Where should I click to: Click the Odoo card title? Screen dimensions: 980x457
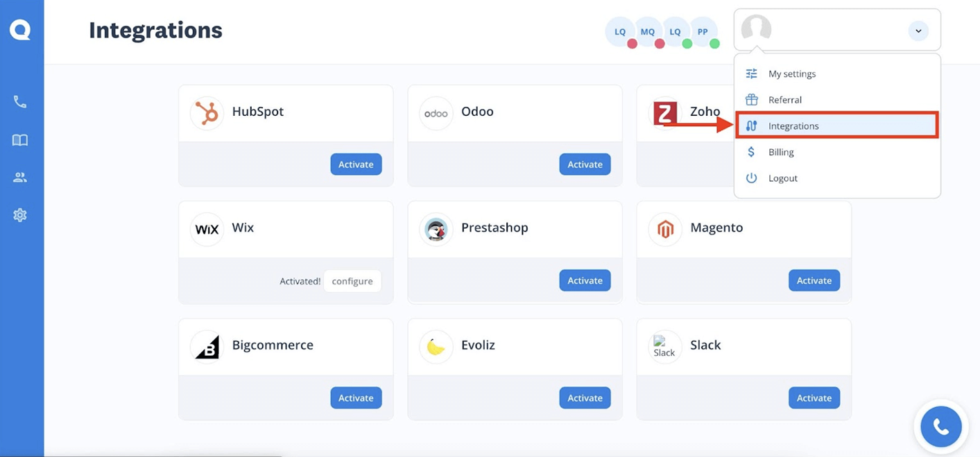tap(477, 112)
